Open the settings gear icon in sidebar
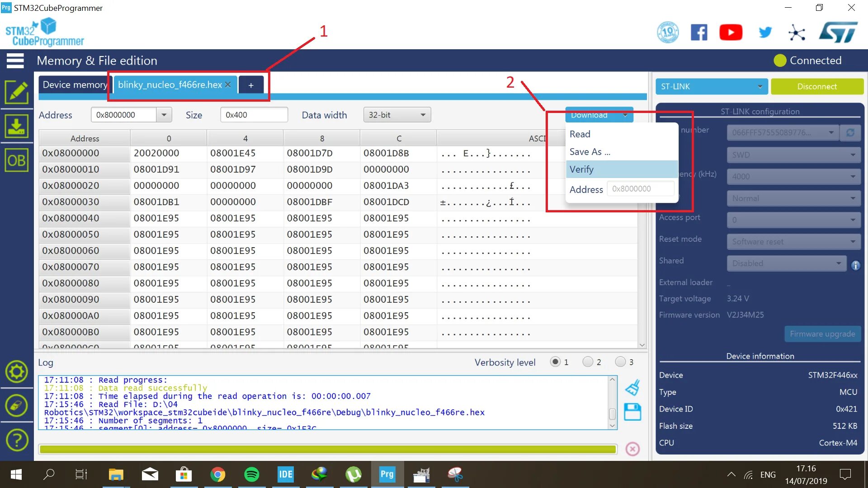Image resolution: width=868 pixels, height=488 pixels. [17, 371]
